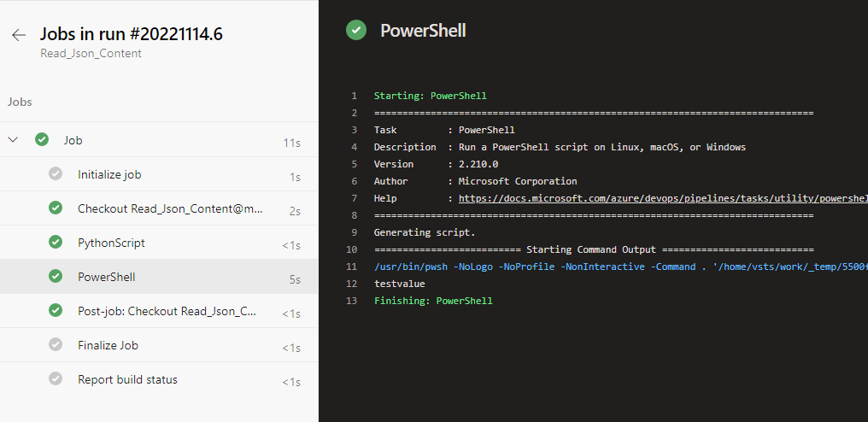Click line number 7 in the log gutter

355,198
